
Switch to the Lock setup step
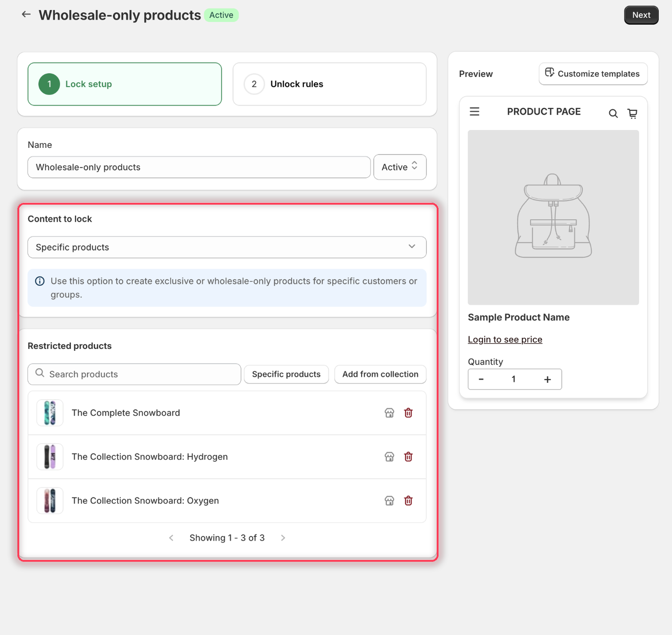[125, 84]
